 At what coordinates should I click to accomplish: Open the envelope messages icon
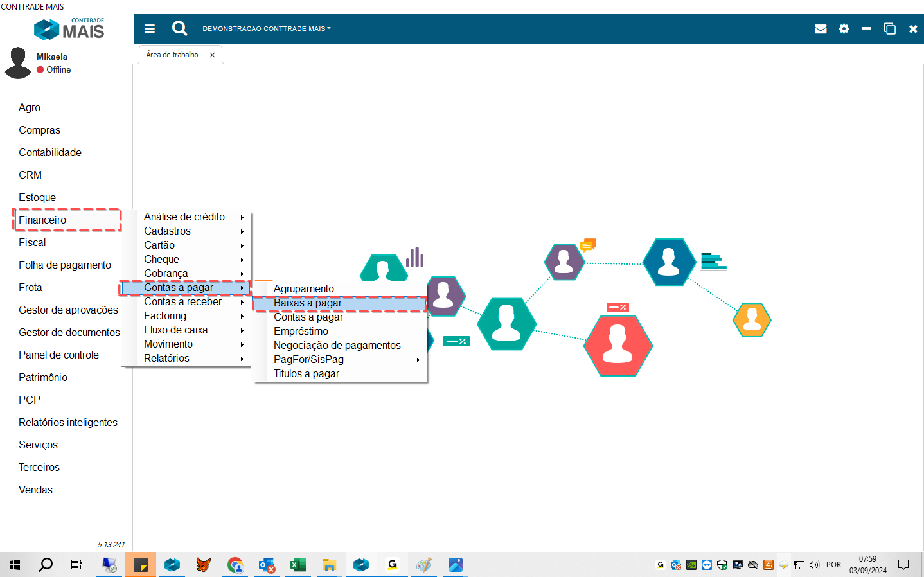pyautogui.click(x=821, y=29)
